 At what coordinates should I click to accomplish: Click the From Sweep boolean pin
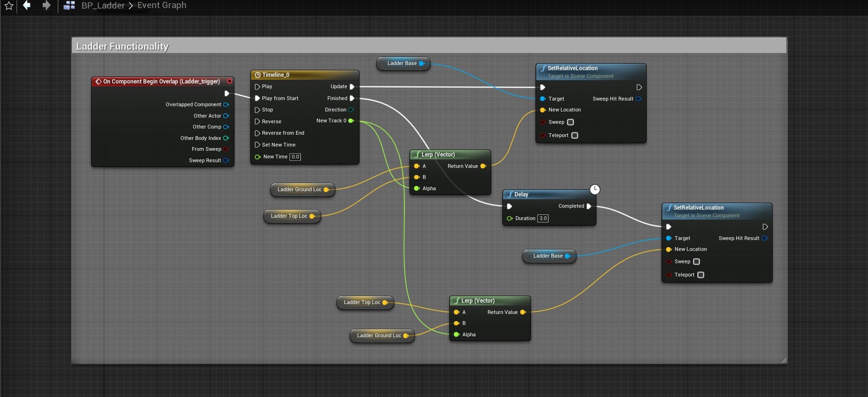226,149
